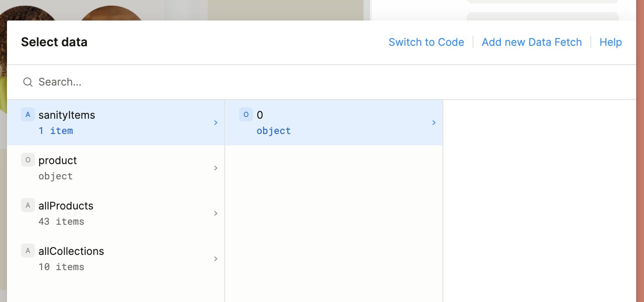The height and width of the screenshot is (302, 644).
Task: Click the array badge beside allProducts
Action: pyautogui.click(x=28, y=206)
